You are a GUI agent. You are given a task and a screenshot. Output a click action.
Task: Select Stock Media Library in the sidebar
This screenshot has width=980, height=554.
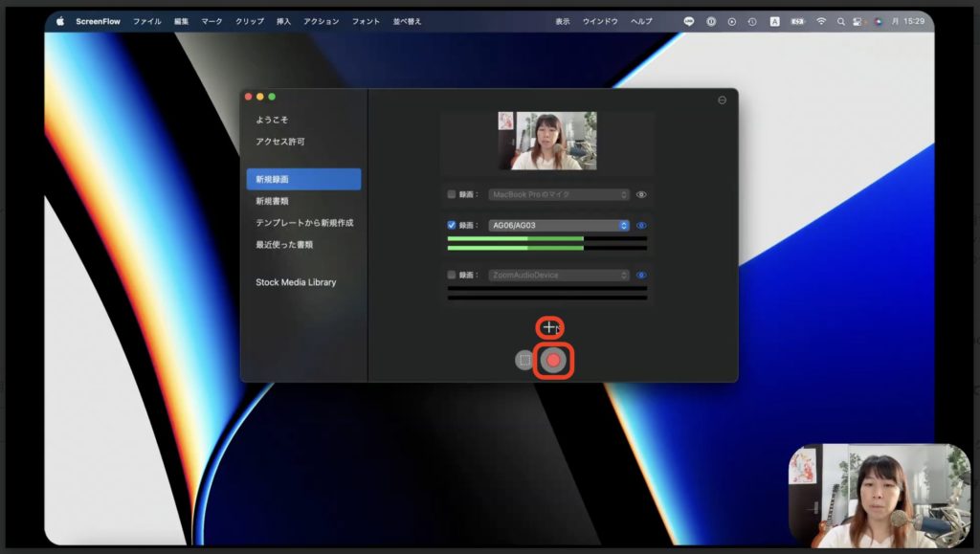(296, 282)
